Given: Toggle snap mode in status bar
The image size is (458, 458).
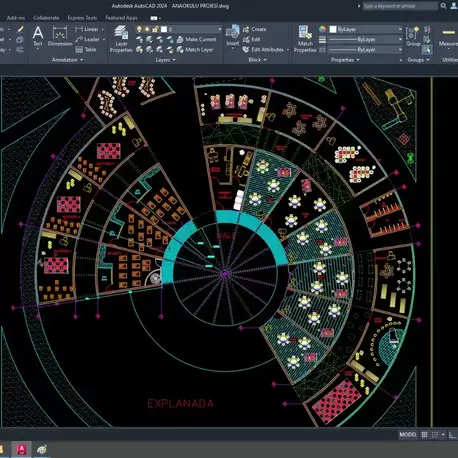Looking at the screenshot, I should pos(435,435).
